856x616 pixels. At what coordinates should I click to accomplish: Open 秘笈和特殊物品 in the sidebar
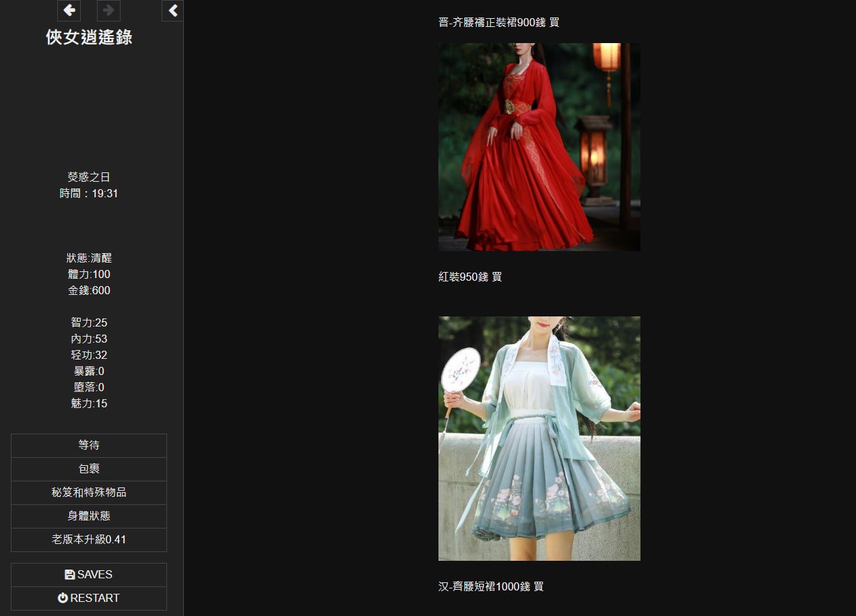(x=89, y=492)
